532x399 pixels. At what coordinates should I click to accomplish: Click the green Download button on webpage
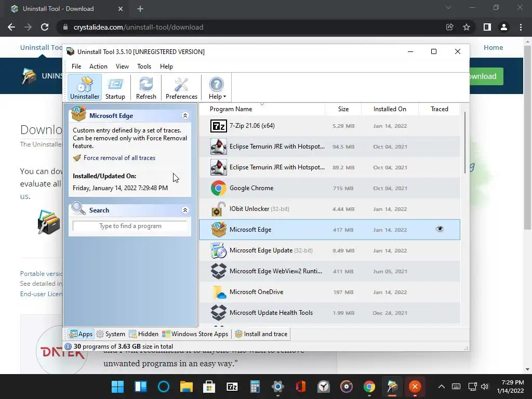(x=486, y=76)
